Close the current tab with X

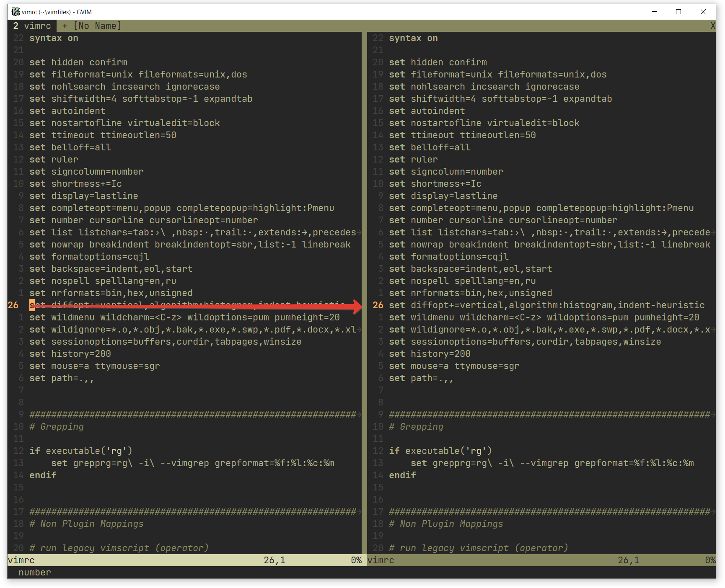(x=712, y=26)
